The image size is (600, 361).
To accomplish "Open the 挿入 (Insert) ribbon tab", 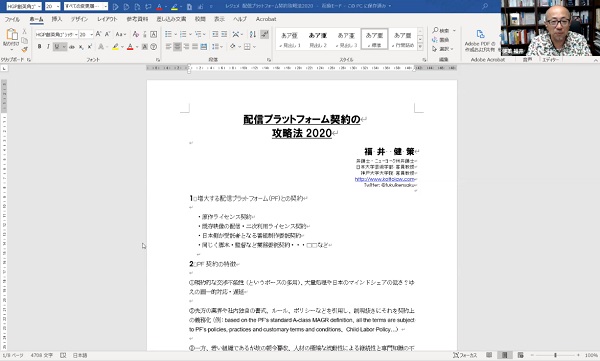I will (57, 19).
